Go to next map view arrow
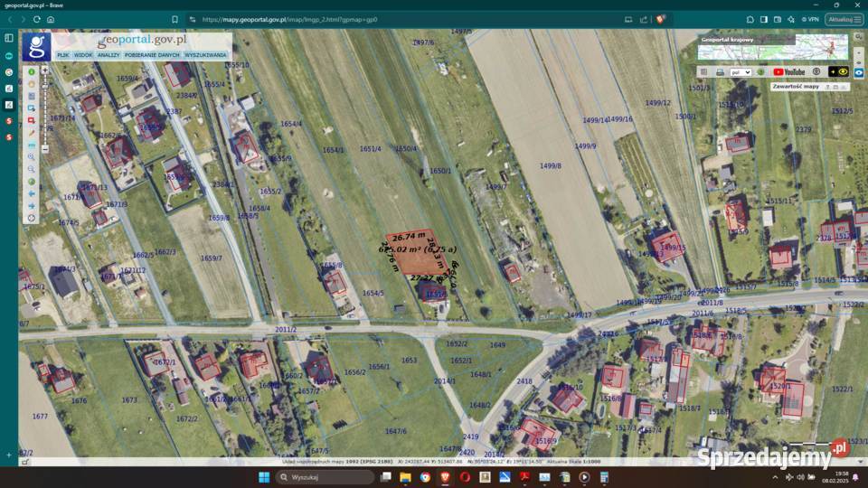The image size is (868, 488). (x=32, y=206)
